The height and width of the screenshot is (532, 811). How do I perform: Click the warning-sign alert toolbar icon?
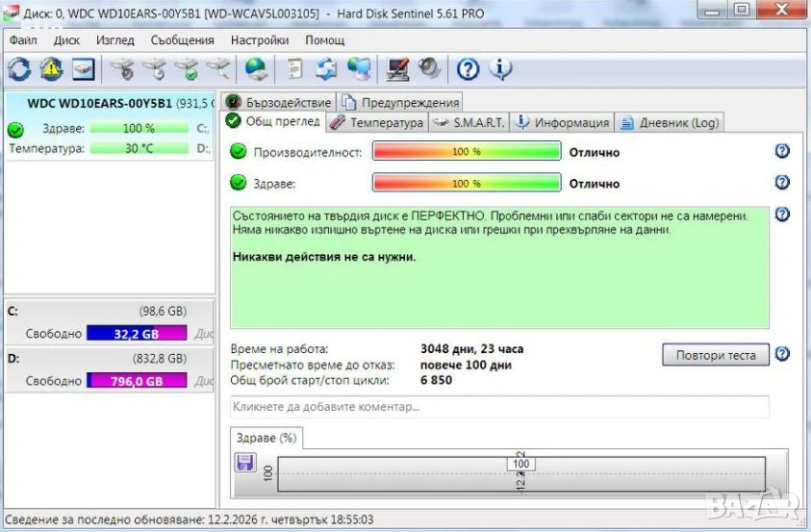pos(51,69)
